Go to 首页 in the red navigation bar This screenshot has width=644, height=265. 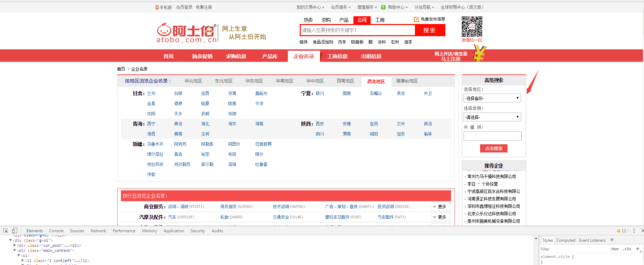169,56
